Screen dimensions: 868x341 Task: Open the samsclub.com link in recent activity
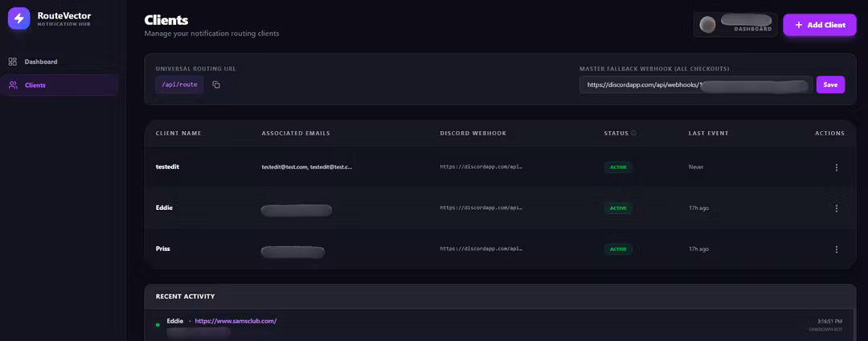click(x=235, y=321)
